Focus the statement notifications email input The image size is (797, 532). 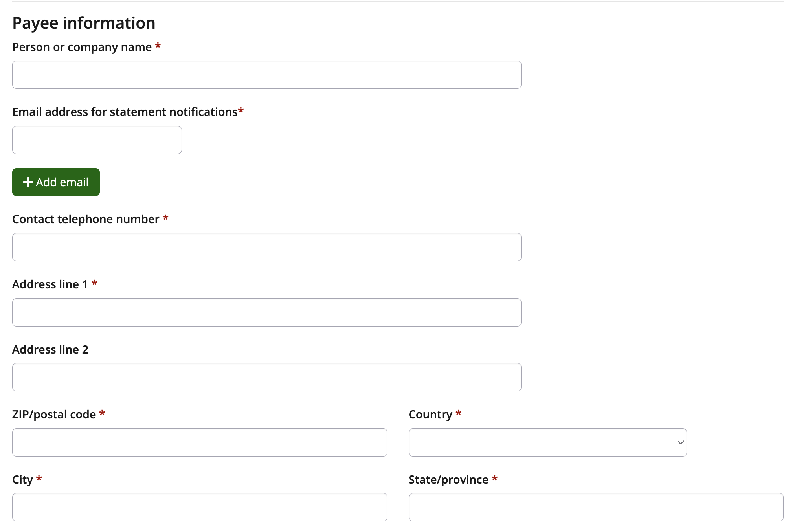[x=97, y=140]
